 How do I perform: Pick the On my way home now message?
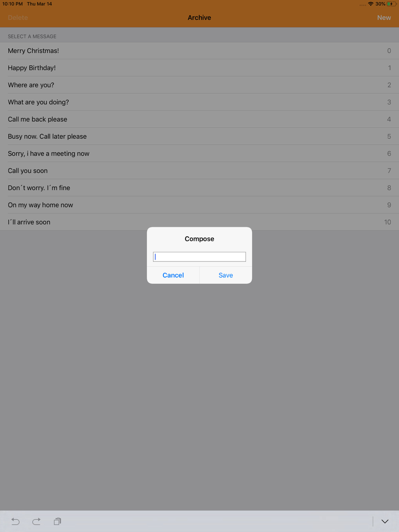pos(199,205)
